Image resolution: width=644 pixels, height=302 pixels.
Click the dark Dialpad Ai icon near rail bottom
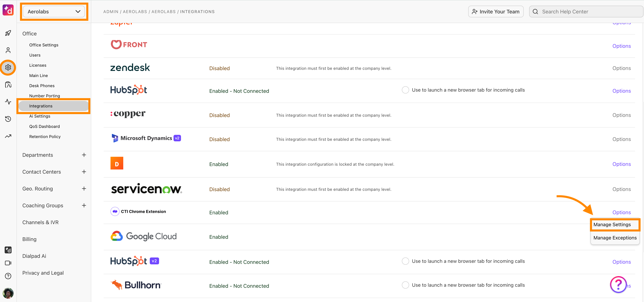[8, 250]
